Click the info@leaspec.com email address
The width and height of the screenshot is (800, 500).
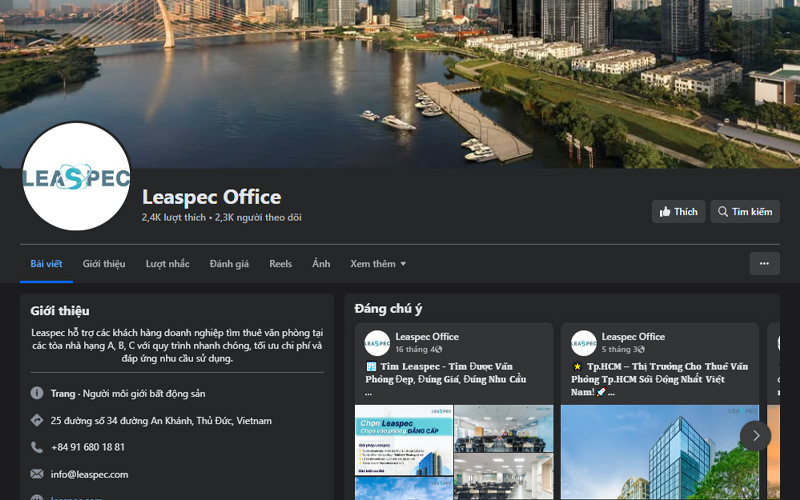[89, 474]
